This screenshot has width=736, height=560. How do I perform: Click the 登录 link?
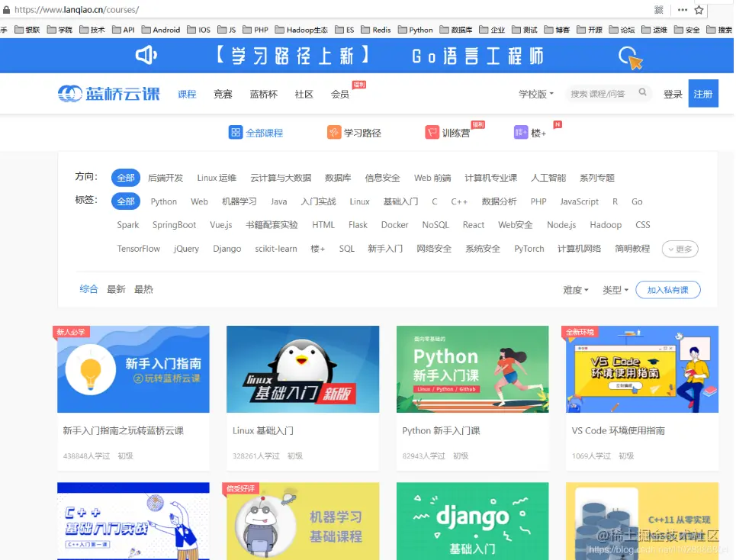(672, 94)
